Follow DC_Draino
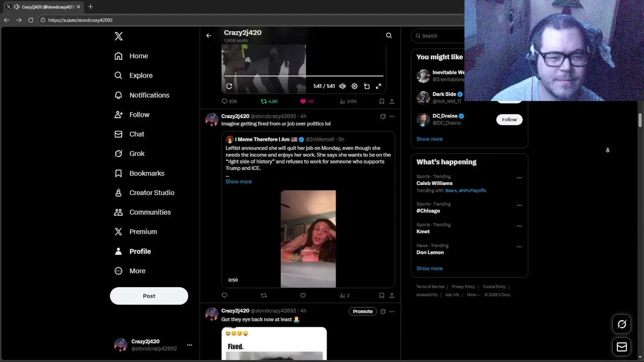This screenshot has width=644, height=362. [x=509, y=120]
